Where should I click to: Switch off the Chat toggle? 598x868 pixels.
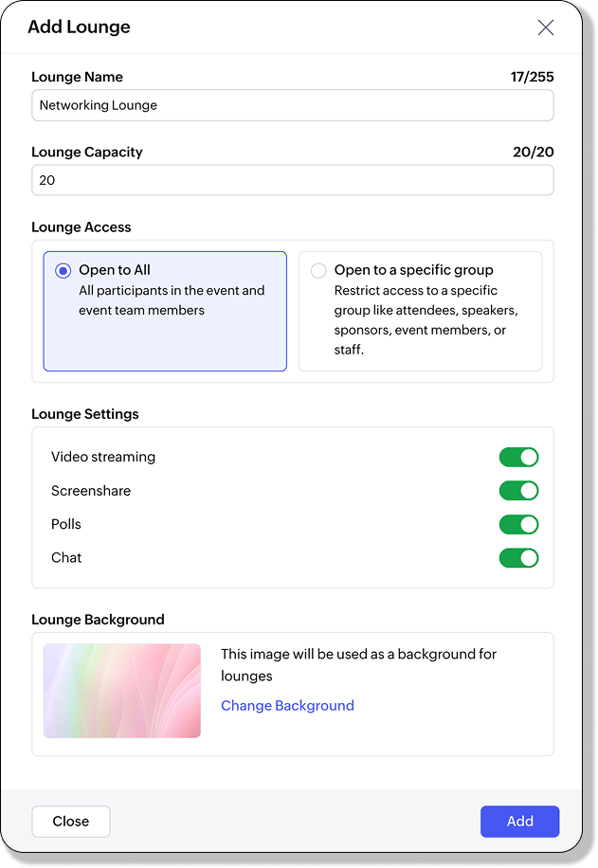point(518,558)
